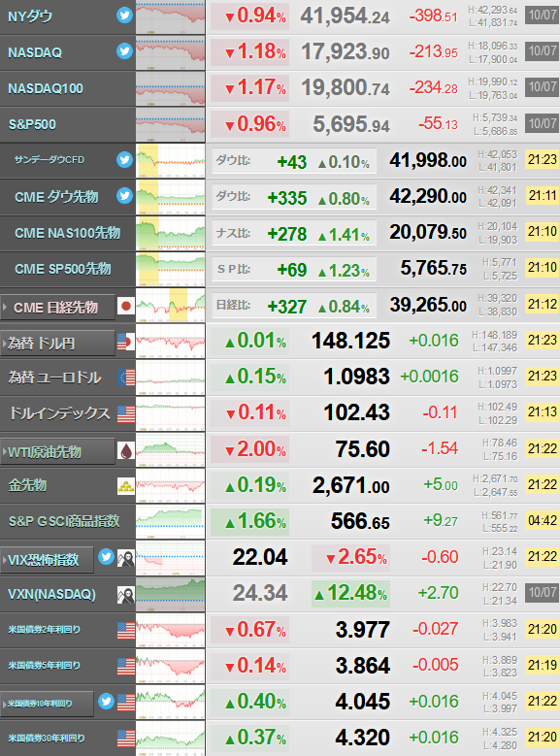Click the ドル円 rate 148.125
Viewport: 560px width, 756px height.
pyautogui.click(x=350, y=341)
